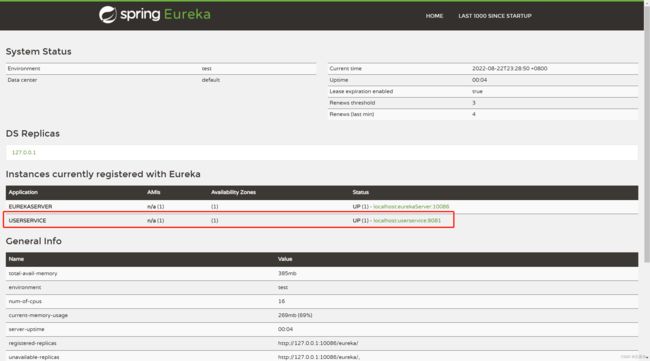Select the EUREKASERVER application cell

click(30, 206)
